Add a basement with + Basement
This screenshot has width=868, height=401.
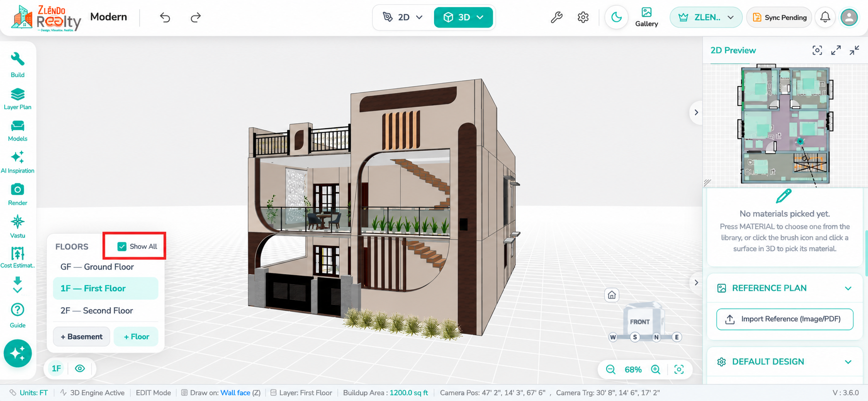tap(81, 337)
